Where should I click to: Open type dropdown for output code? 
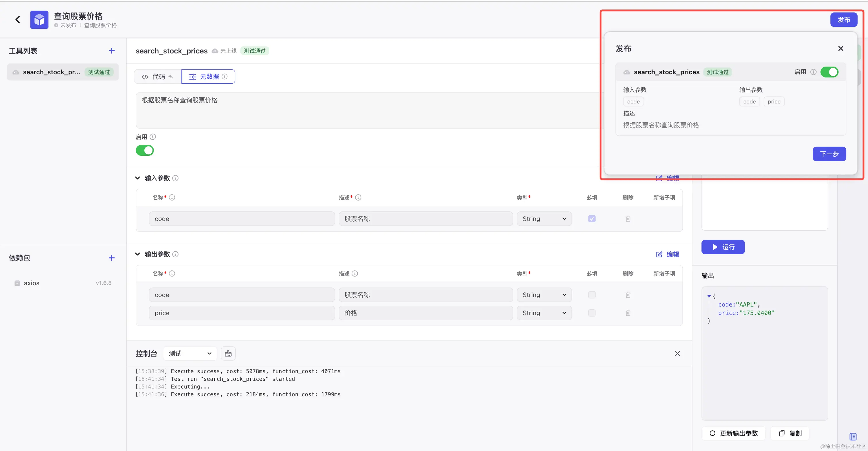click(544, 295)
